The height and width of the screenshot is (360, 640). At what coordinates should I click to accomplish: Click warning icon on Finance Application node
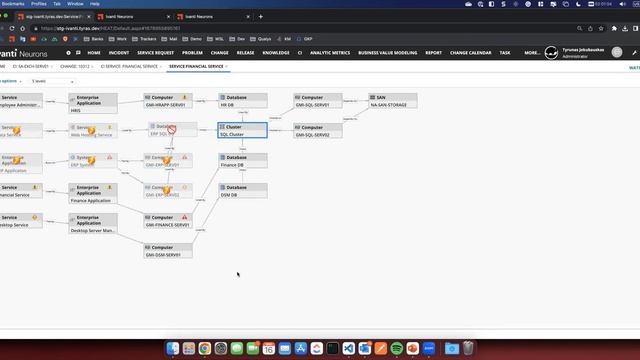109,187
